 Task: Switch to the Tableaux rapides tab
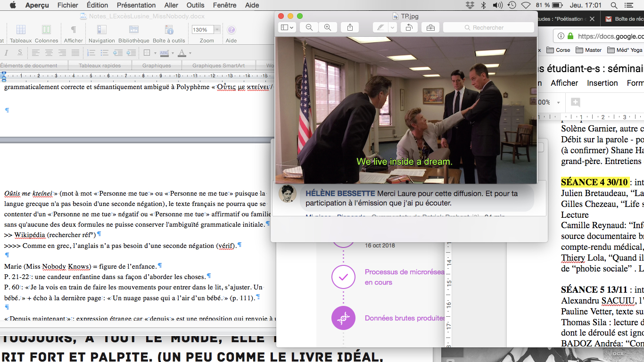click(99, 66)
